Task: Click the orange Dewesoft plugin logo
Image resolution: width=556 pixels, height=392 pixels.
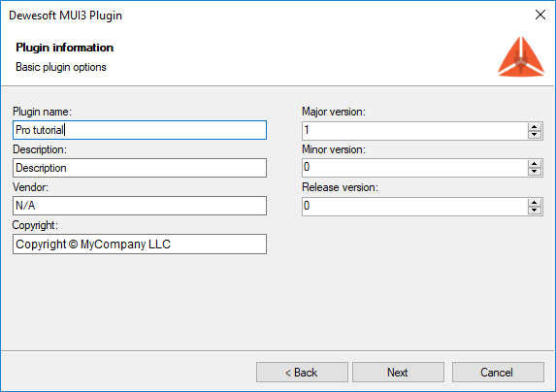Action: pos(521,56)
